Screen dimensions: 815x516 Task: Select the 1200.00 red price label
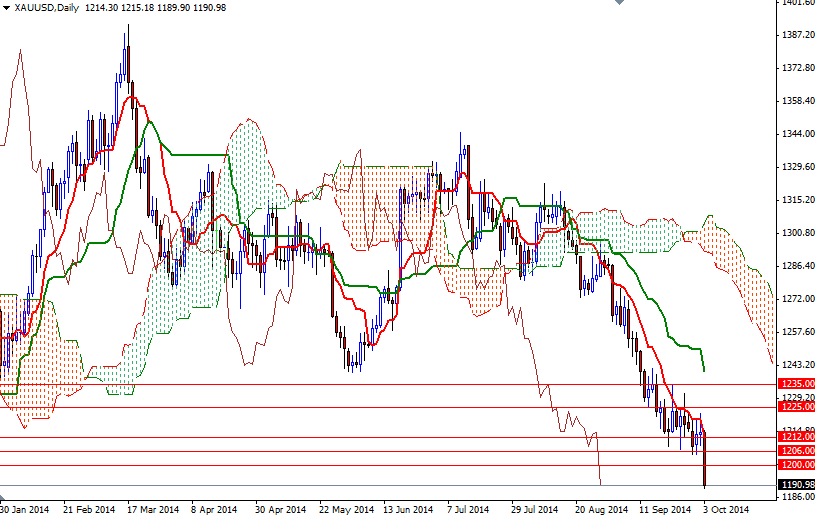(x=795, y=465)
